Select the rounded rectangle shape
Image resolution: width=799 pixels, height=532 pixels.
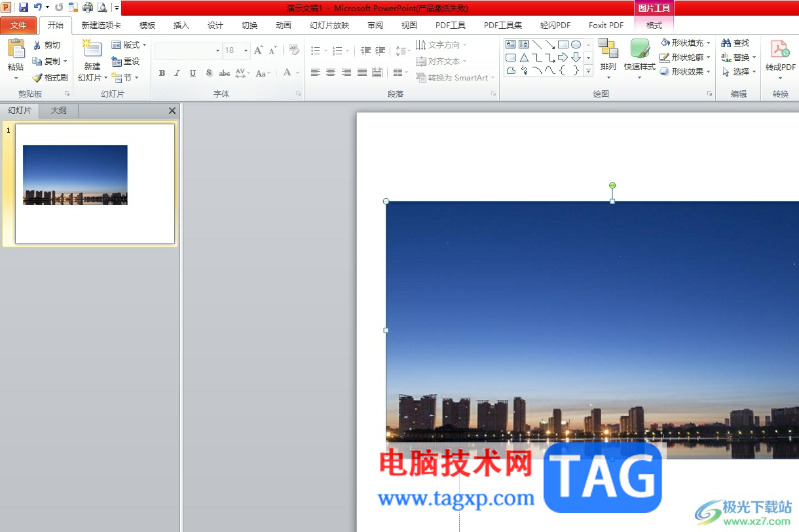[x=510, y=58]
